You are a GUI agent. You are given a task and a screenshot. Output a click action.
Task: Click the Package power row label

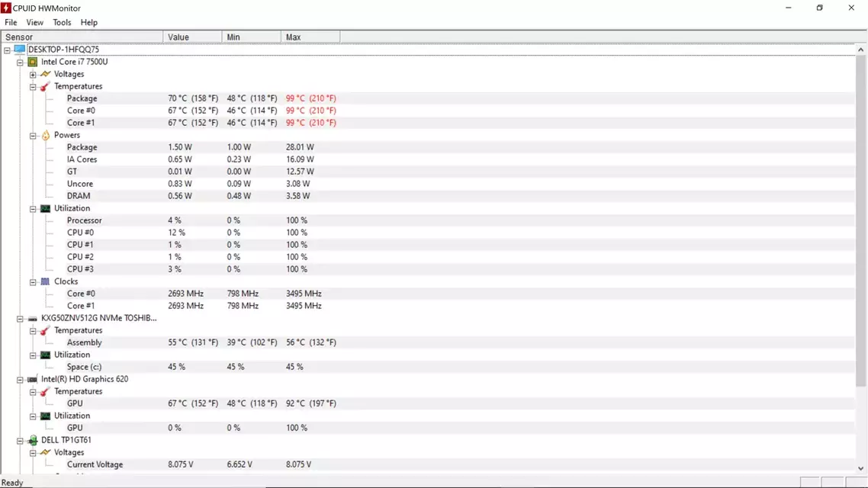click(x=82, y=147)
